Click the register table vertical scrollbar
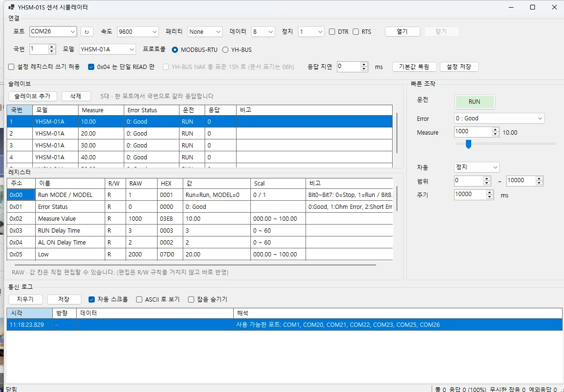 click(397, 199)
